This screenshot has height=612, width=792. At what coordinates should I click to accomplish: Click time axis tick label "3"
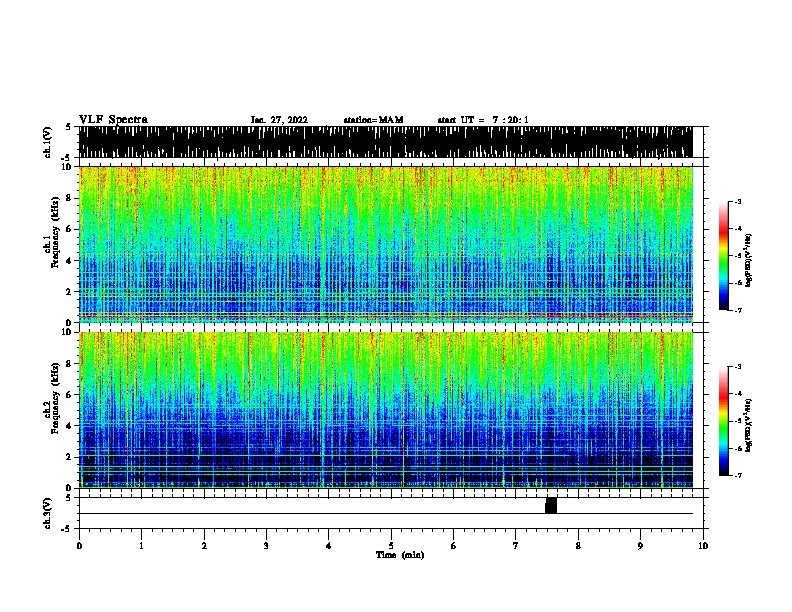coord(266,546)
